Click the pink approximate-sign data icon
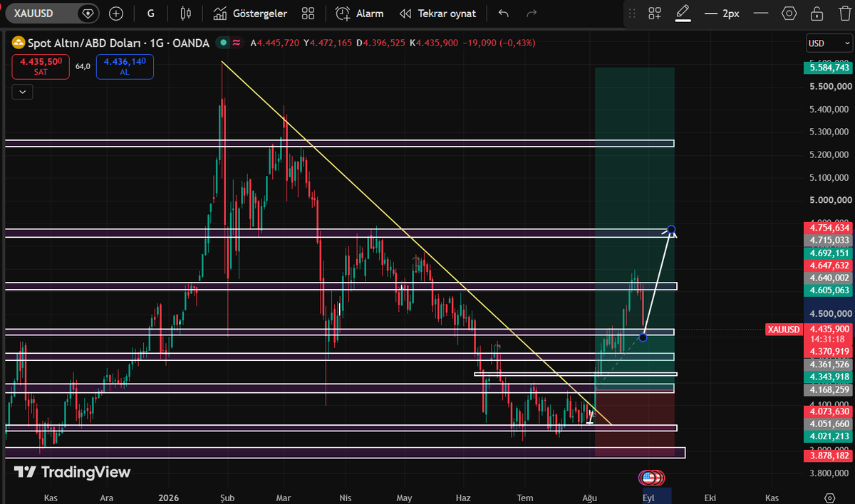This screenshot has height=504, width=855. point(236,43)
